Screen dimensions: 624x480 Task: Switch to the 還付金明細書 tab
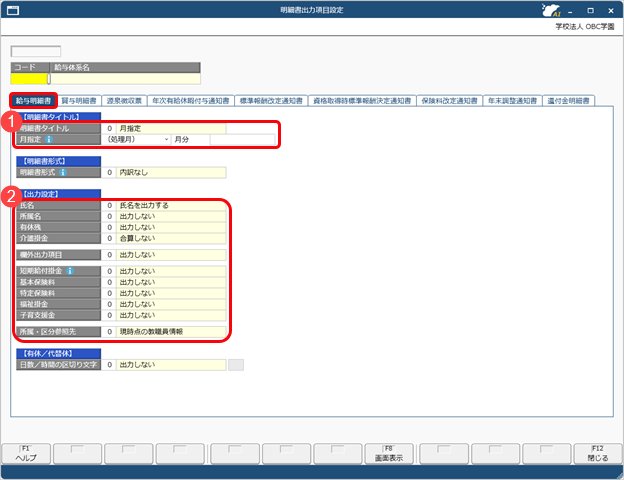pyautogui.click(x=568, y=101)
